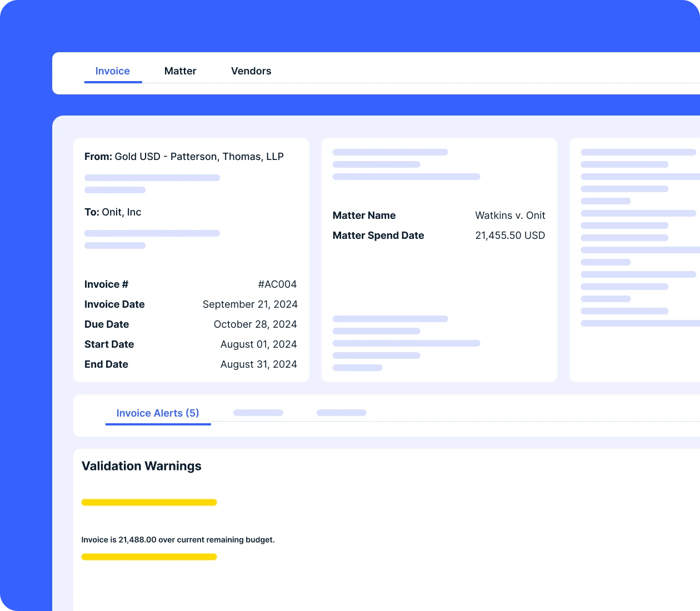Switch to the Invoice tab
The width and height of the screenshot is (700, 611).
(x=112, y=71)
